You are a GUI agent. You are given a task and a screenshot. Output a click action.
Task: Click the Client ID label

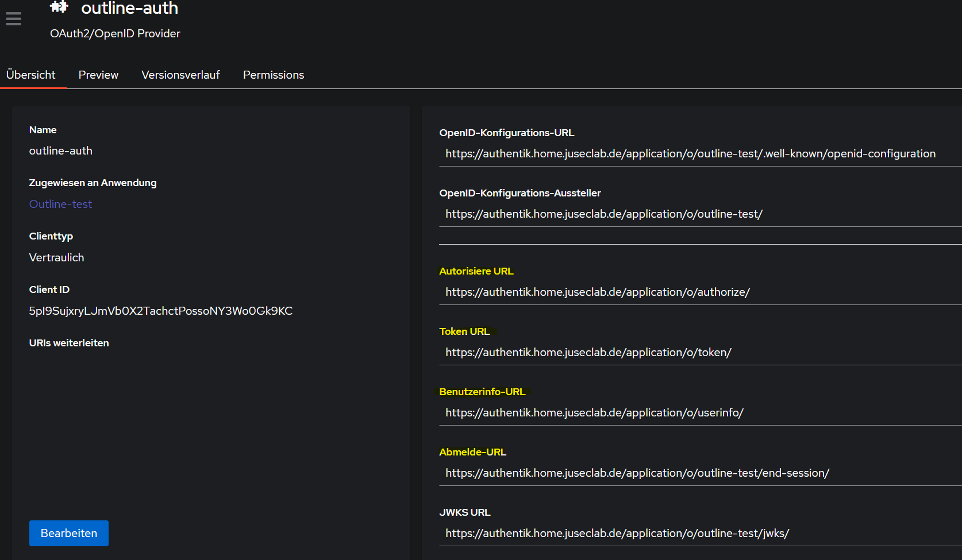pos(49,289)
